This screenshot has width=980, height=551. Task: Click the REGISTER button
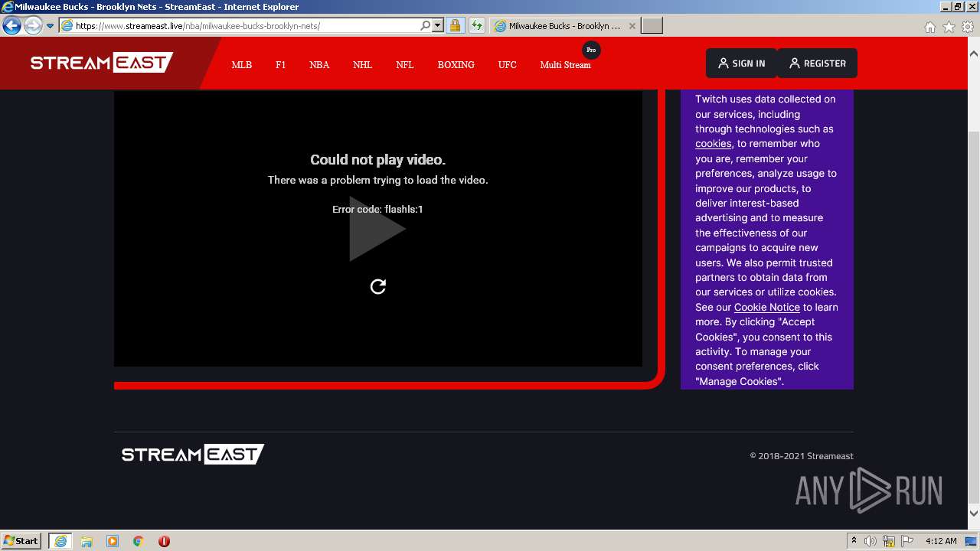click(x=817, y=64)
